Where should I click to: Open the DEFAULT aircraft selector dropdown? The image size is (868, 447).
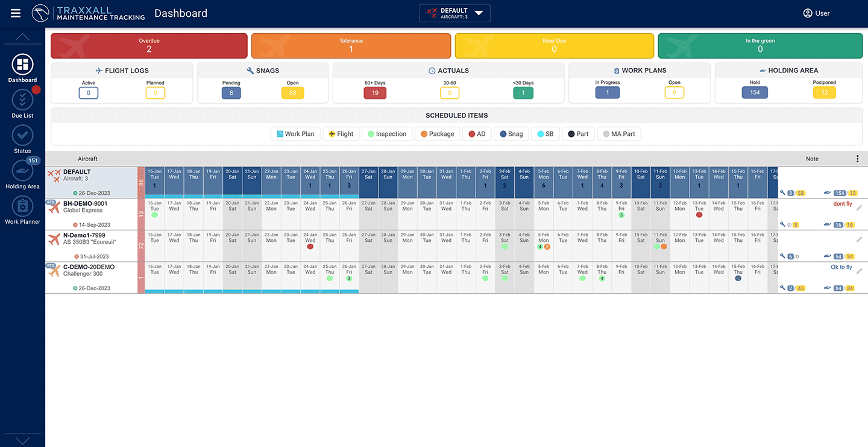(x=455, y=13)
